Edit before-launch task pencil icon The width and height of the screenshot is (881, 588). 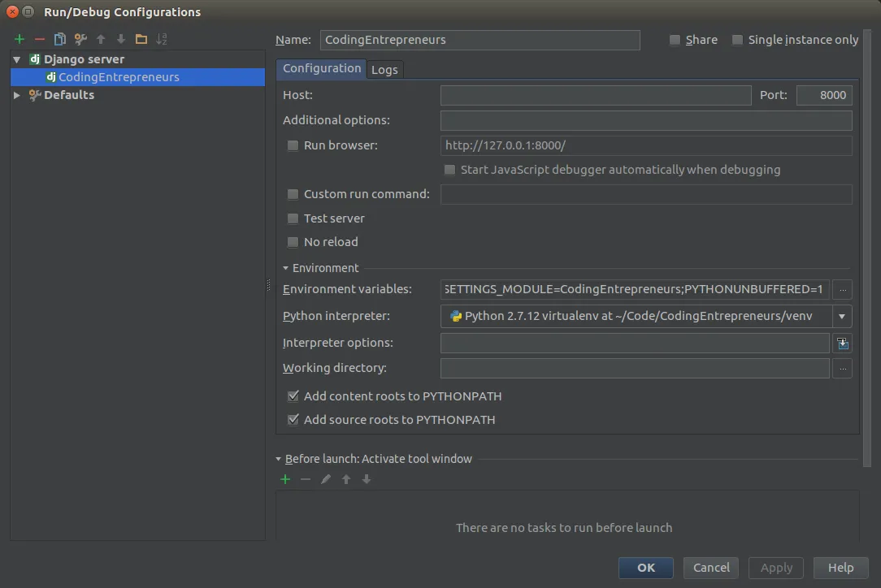click(326, 479)
